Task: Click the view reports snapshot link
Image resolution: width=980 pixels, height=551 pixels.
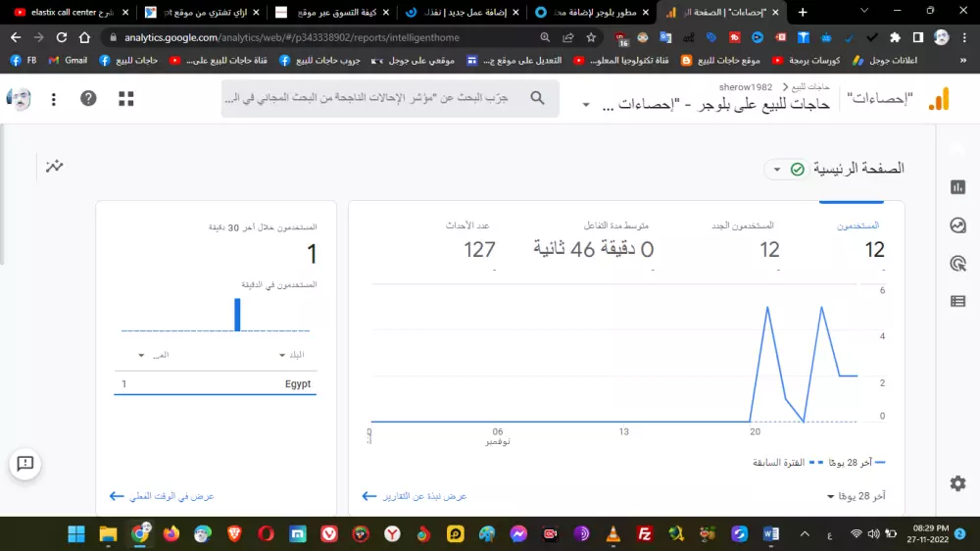Action: [415, 496]
